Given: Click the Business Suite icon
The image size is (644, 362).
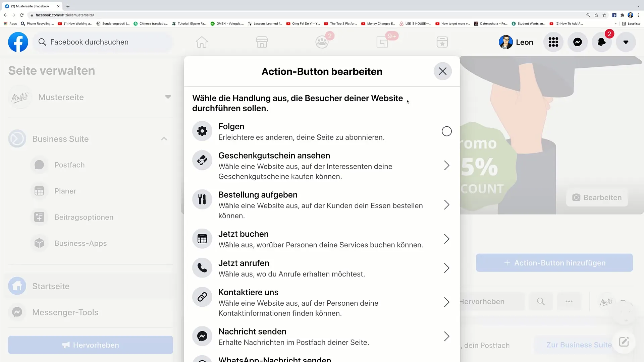Looking at the screenshot, I should [17, 138].
